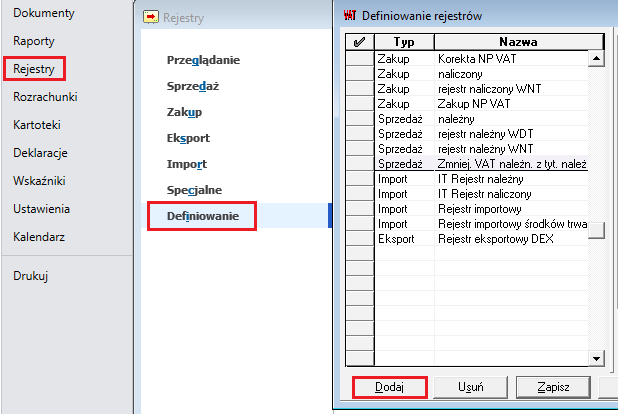Click the Typ cell of Korekta NP VAT
Screen dimensions: 624x415
pos(404,58)
